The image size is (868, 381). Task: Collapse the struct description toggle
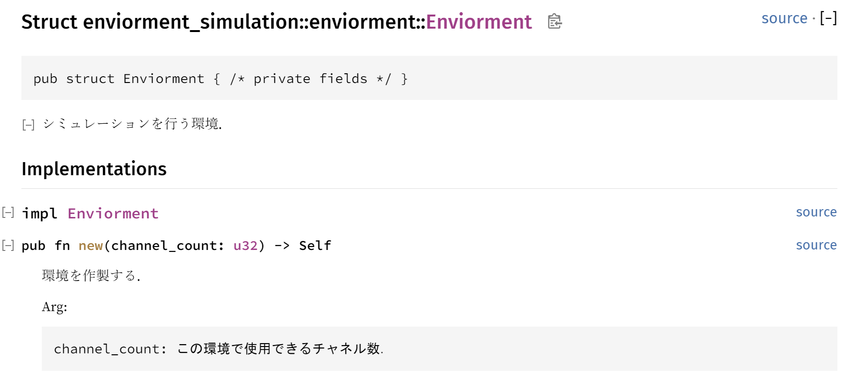coord(28,125)
